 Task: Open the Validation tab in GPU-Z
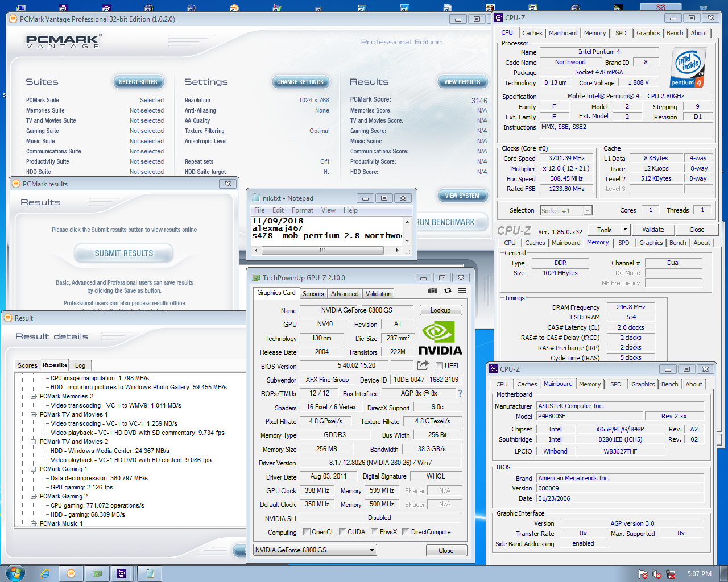378,294
